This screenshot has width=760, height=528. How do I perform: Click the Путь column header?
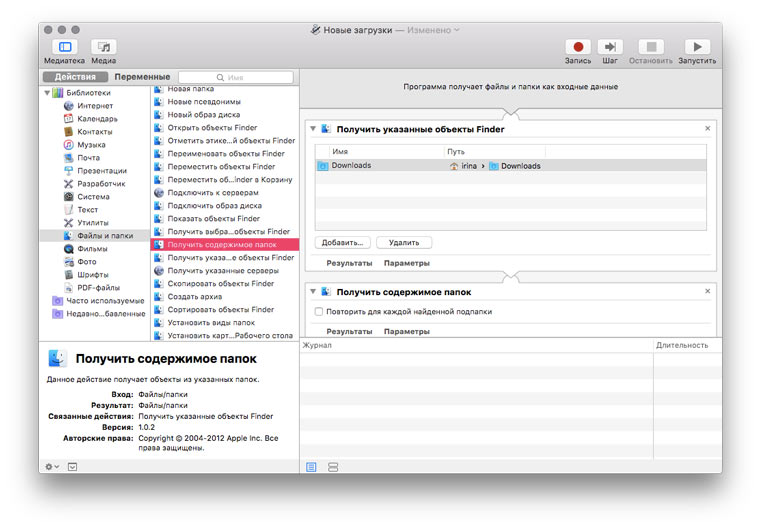click(x=494, y=152)
